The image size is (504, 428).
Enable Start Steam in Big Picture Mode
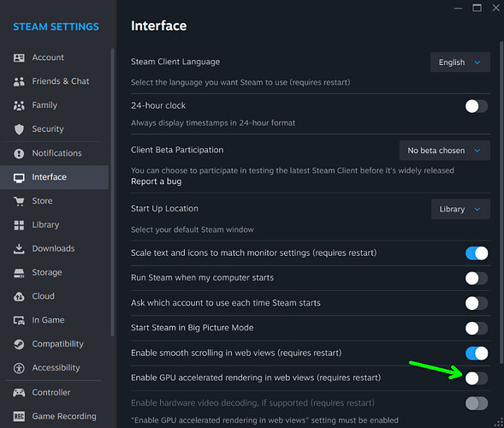pyautogui.click(x=477, y=329)
